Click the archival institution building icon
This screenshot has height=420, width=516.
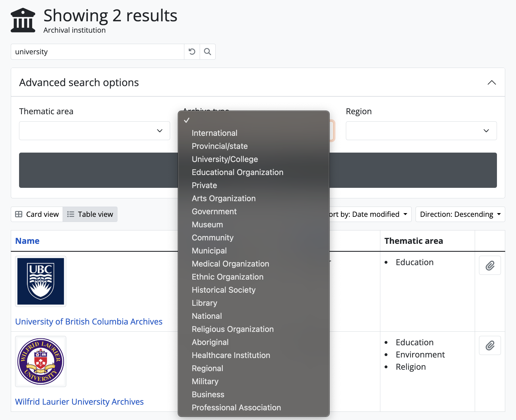pos(23,20)
